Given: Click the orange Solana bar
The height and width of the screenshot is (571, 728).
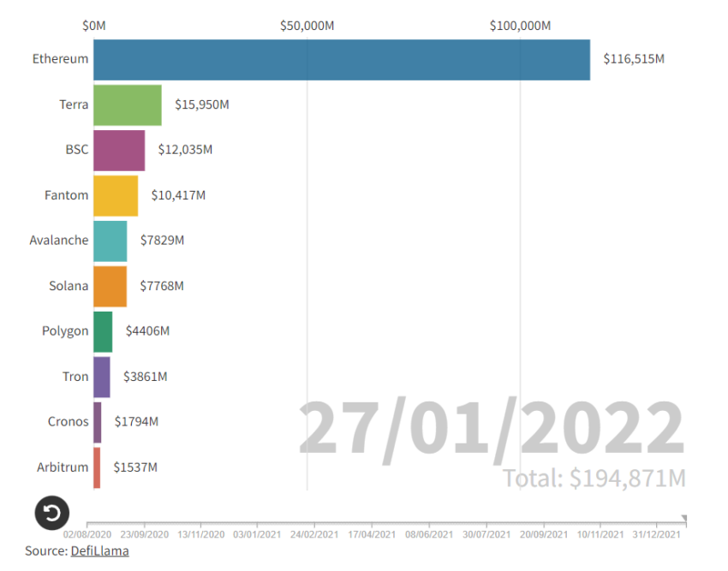Looking at the screenshot, I should 110,287.
